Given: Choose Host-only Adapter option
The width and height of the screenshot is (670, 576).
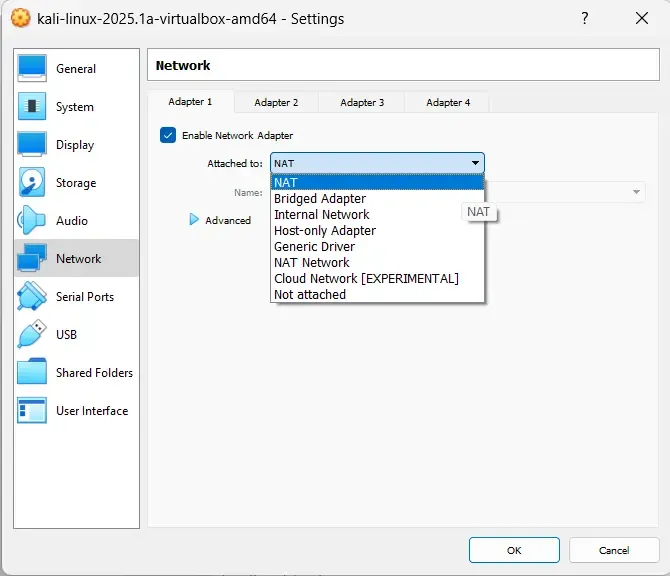Looking at the screenshot, I should click(x=325, y=230).
